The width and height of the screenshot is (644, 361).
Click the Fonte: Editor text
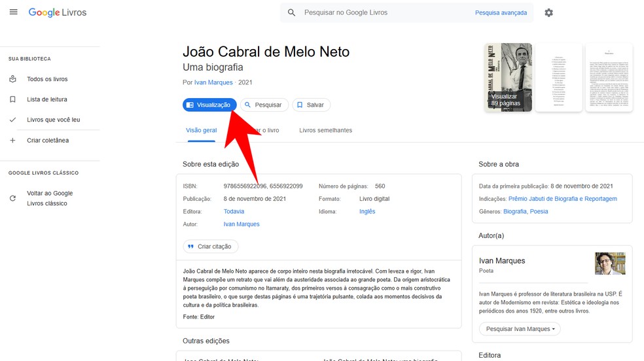coord(199,317)
